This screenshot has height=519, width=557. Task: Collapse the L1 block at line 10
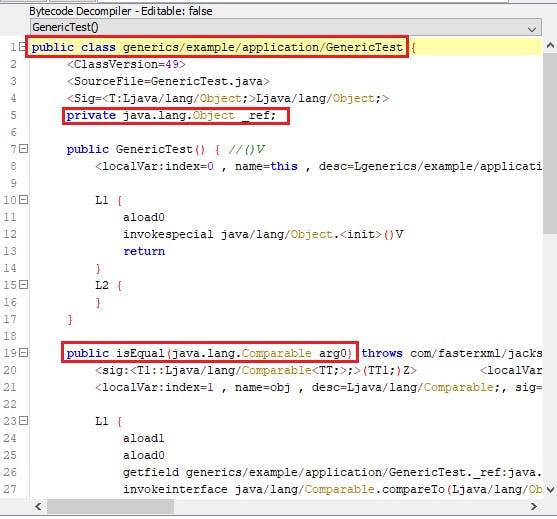23,200
